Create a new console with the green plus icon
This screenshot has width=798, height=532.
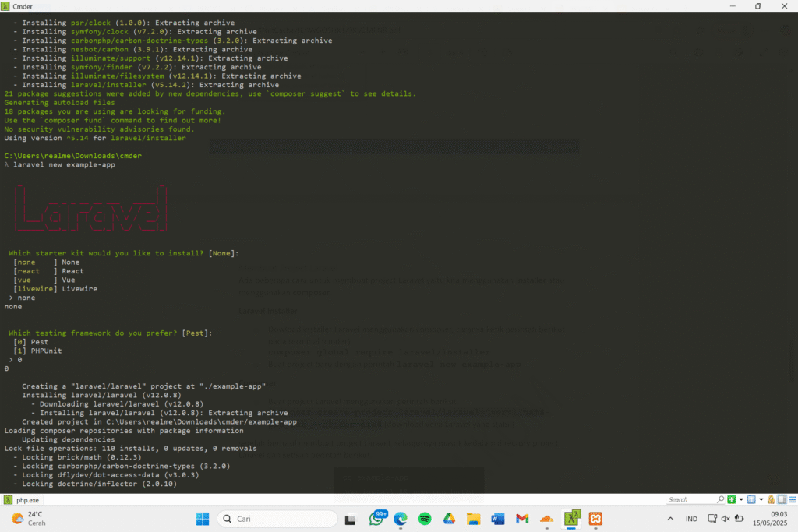tap(731, 499)
